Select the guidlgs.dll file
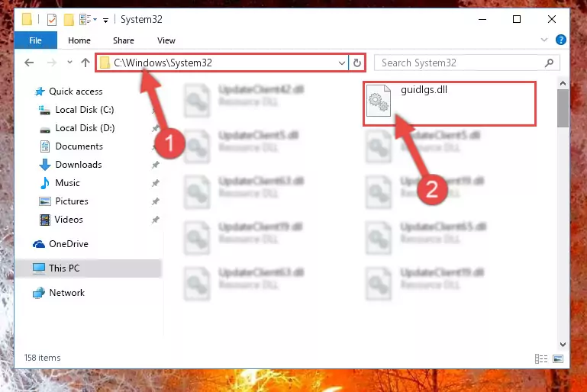Viewport: 587px width, 392px height. tap(450, 103)
